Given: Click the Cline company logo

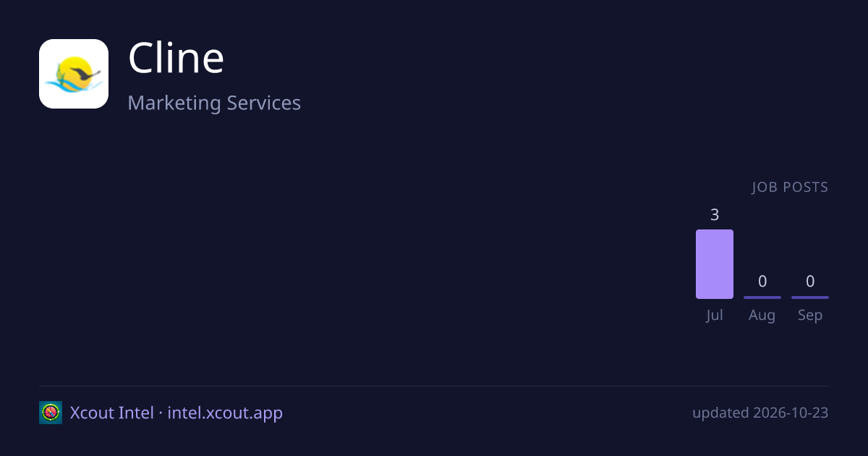Looking at the screenshot, I should click(74, 74).
